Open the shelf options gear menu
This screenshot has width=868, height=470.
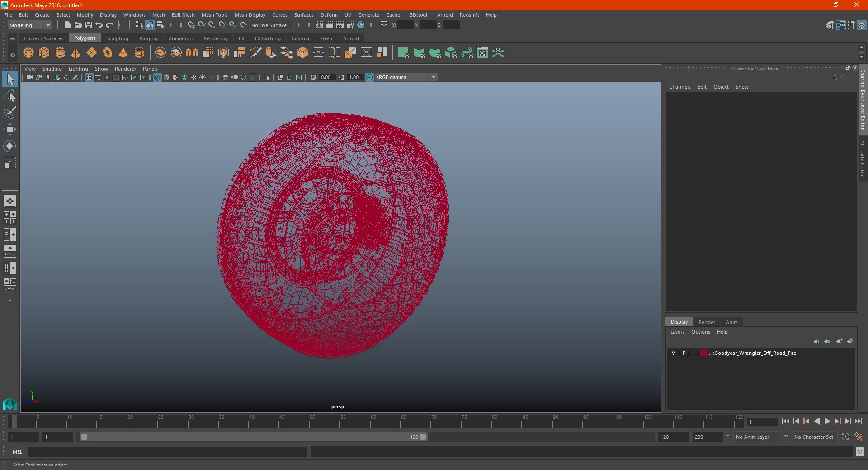[13, 55]
